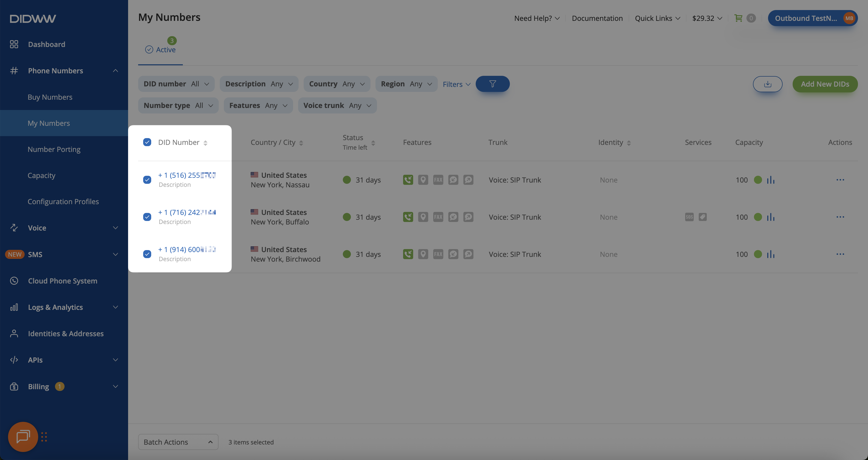Screen dimensions: 868x460
Task: Click the DIDWW logo
Action: pyautogui.click(x=33, y=19)
